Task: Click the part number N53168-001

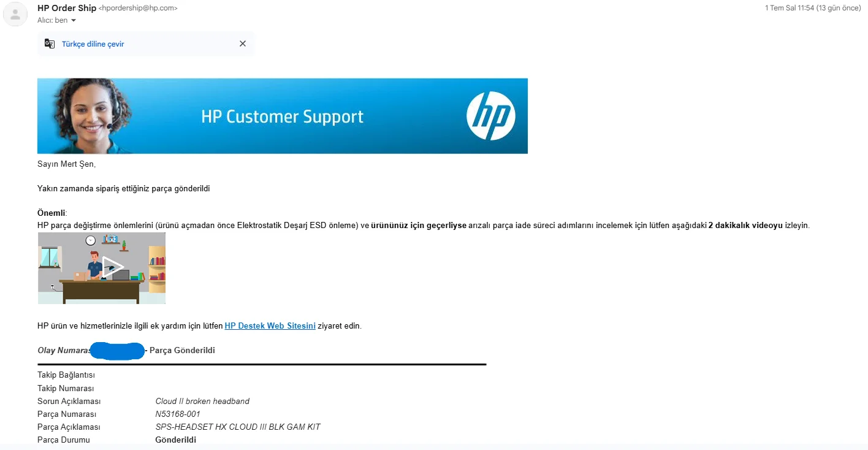Action: [178, 414]
